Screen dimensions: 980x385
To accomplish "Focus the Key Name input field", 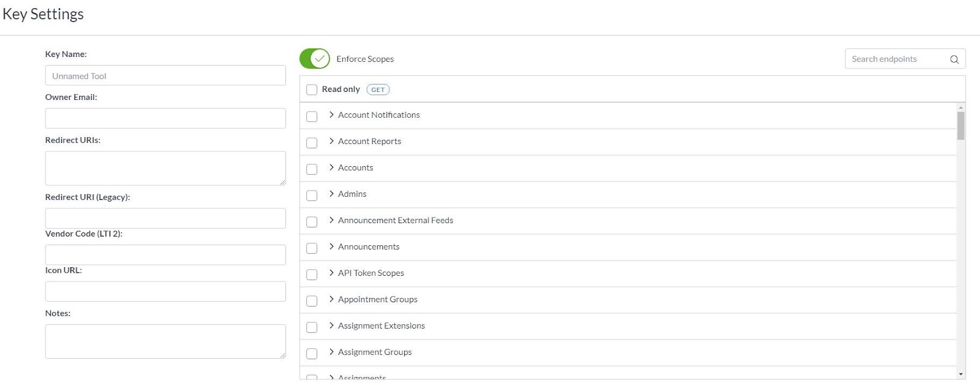I will coord(165,75).
